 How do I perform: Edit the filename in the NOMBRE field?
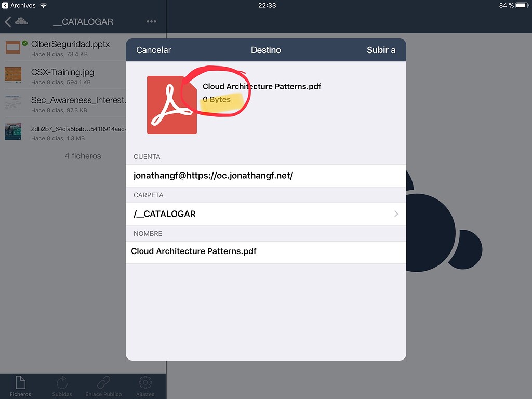click(x=266, y=251)
